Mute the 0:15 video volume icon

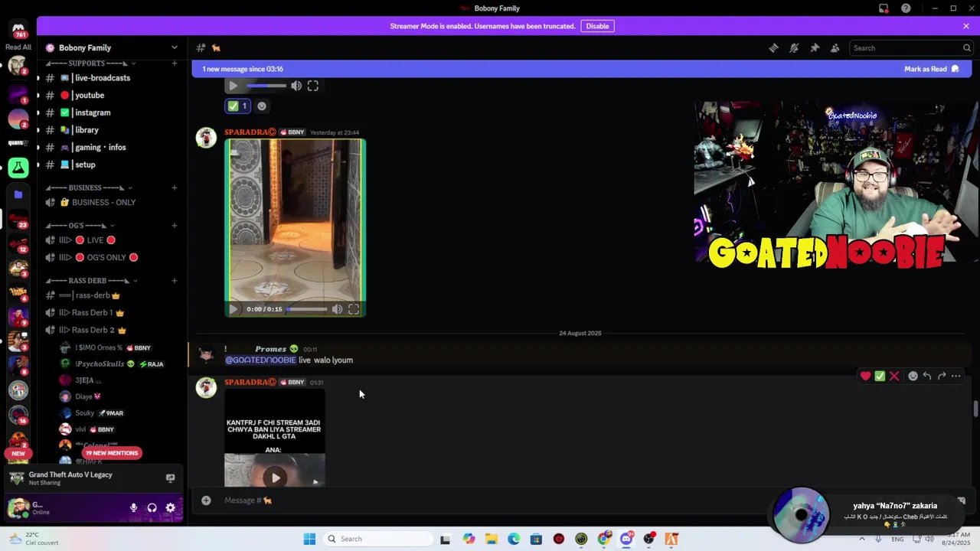pyautogui.click(x=337, y=309)
